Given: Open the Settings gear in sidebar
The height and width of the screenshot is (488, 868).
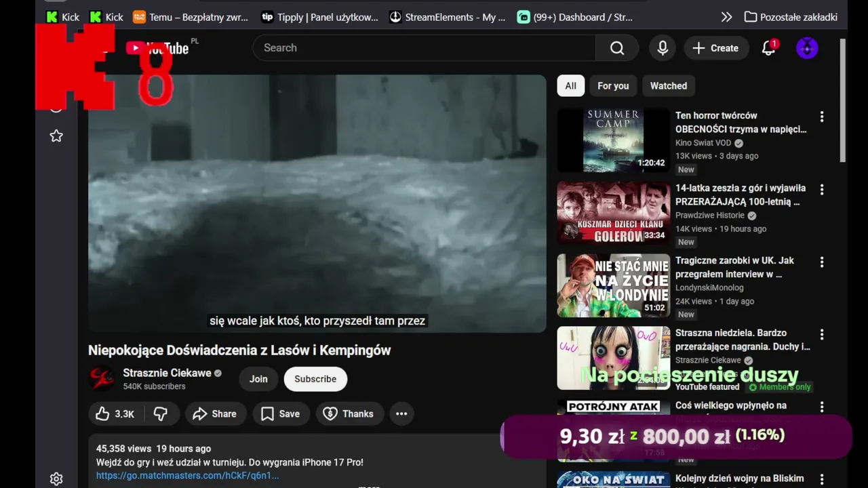Looking at the screenshot, I should (x=56, y=479).
